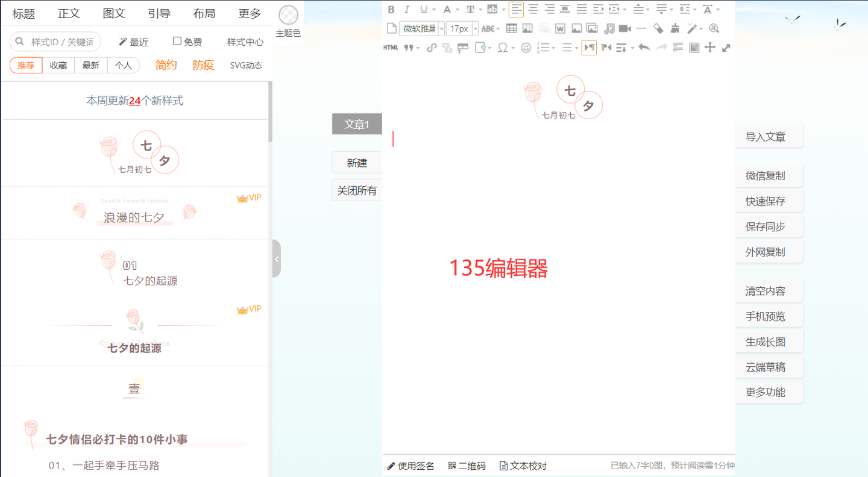Open multi-image upload icon
This screenshot has width=868, height=477.
pos(592,28)
